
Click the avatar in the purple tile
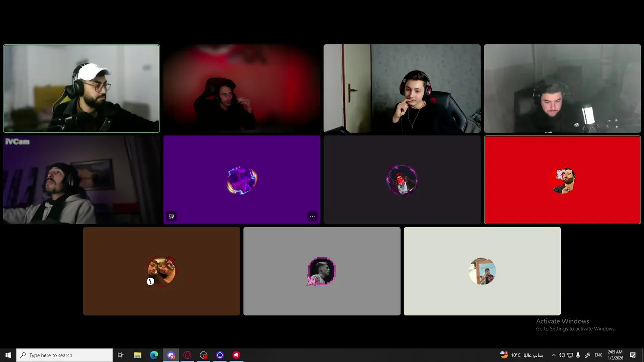click(x=242, y=180)
